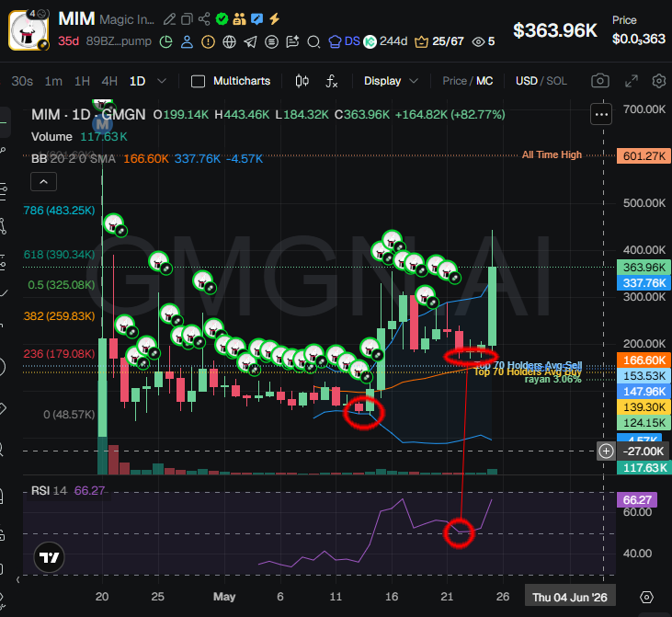672x617 pixels.
Task: Click the 0.236 (179.08K) Fibonacci label
Action: click(59, 354)
